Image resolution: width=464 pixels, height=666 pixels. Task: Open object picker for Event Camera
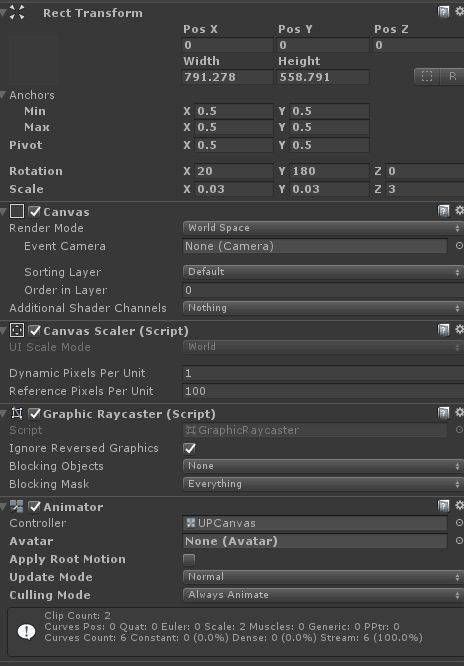pos(459,246)
